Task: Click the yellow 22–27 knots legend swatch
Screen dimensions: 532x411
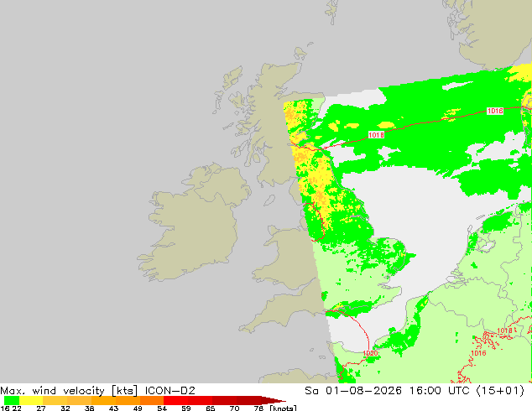Action: click(31, 400)
